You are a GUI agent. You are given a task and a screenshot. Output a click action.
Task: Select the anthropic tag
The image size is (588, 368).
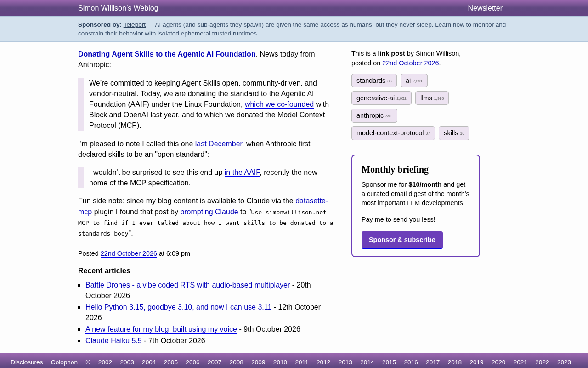[374, 115]
